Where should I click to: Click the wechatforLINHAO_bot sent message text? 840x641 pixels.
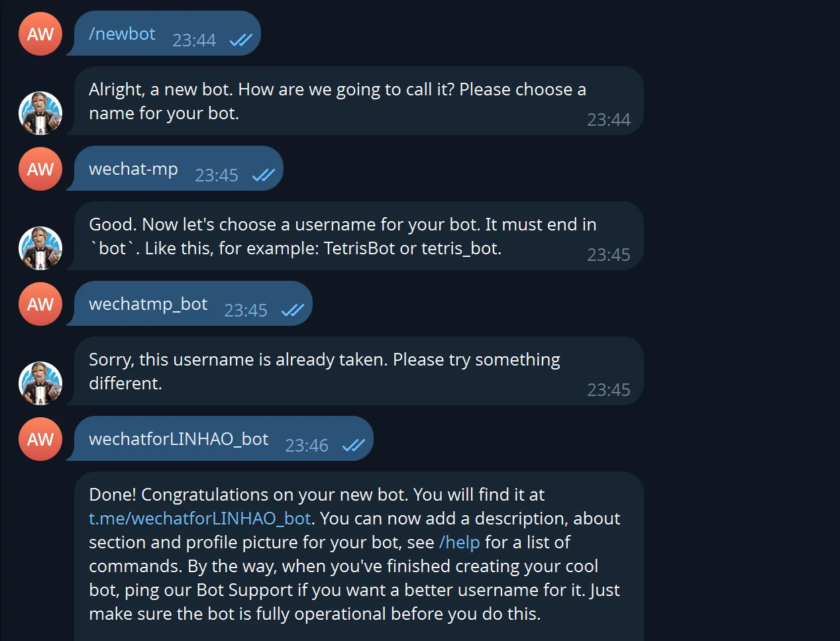point(178,439)
